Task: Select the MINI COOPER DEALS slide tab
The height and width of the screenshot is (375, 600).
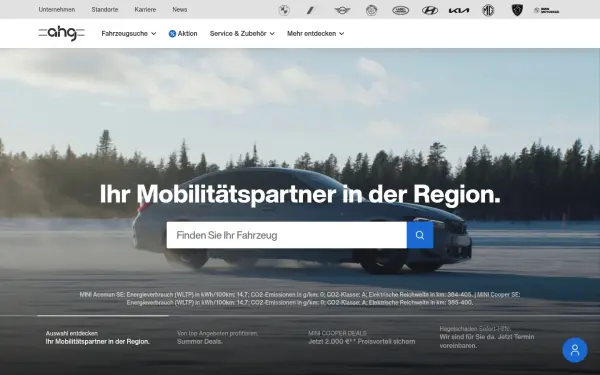Action: pos(362,338)
